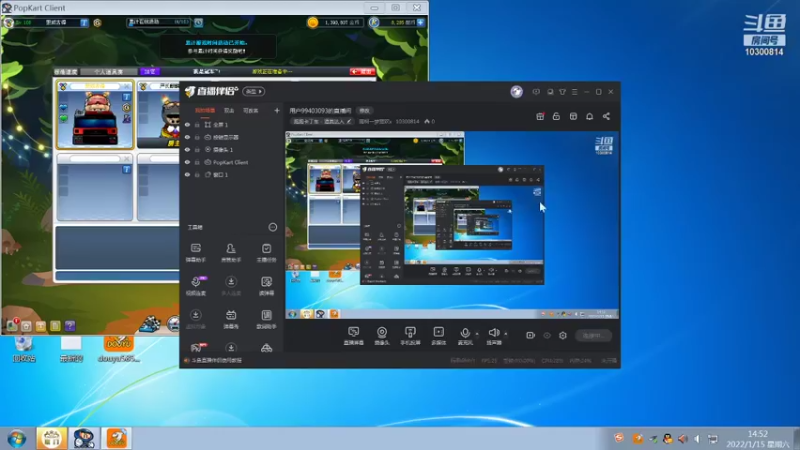The width and height of the screenshot is (800, 450).
Task: Hide the 全屏 1 source layer
Action: [x=187, y=124]
